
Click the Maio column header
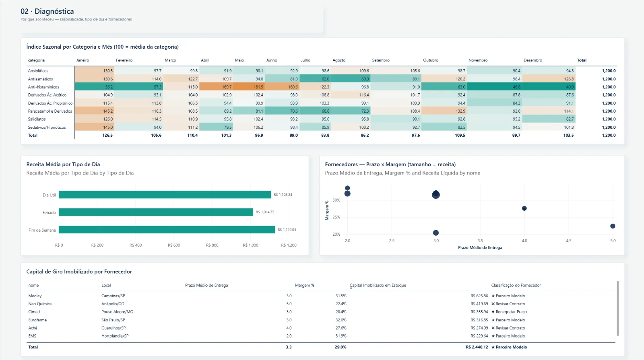coord(239,60)
